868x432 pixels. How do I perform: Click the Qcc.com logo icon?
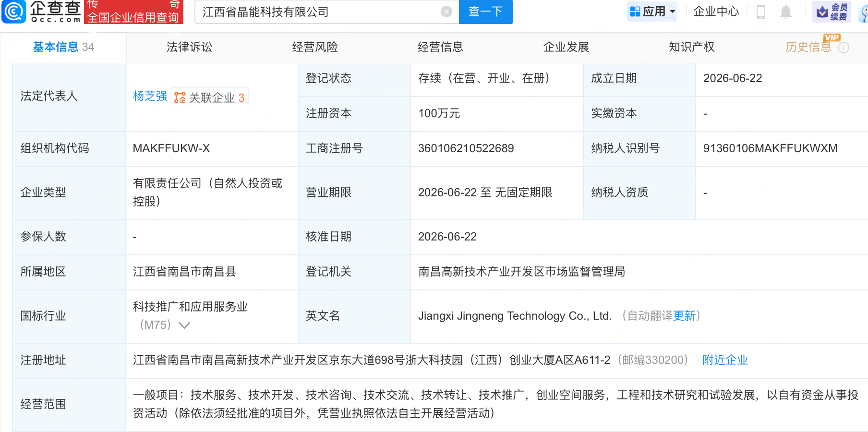(x=14, y=12)
